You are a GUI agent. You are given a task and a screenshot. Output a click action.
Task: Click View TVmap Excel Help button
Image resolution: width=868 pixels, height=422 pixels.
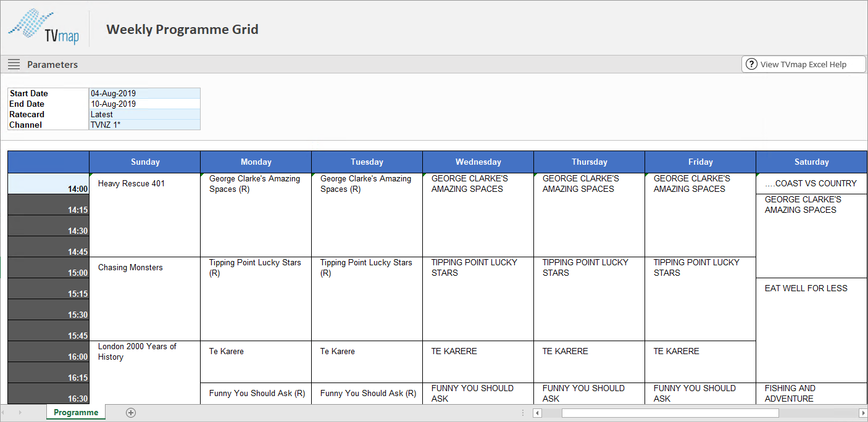(x=804, y=64)
